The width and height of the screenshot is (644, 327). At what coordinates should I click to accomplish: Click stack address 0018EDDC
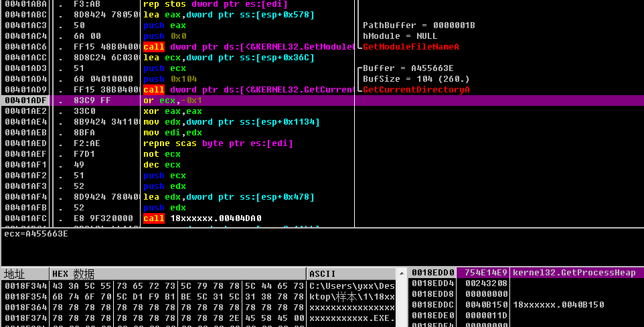click(x=433, y=305)
